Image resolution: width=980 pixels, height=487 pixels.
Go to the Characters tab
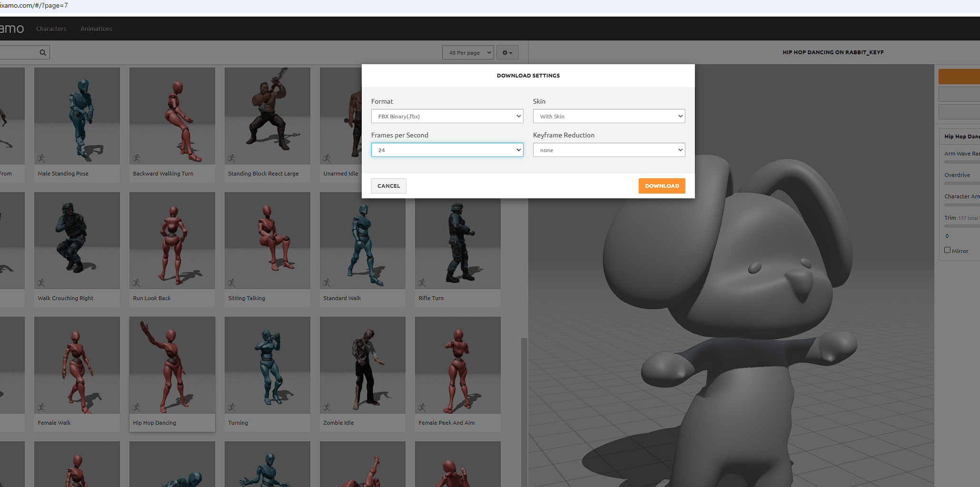tap(51, 29)
